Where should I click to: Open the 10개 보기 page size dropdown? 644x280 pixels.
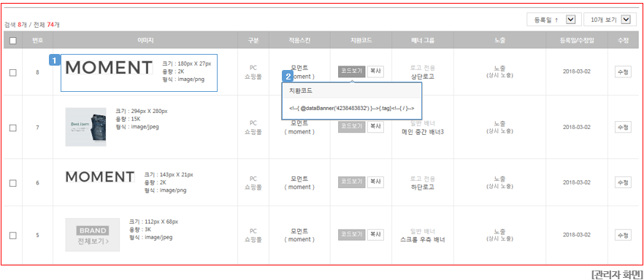coord(610,20)
